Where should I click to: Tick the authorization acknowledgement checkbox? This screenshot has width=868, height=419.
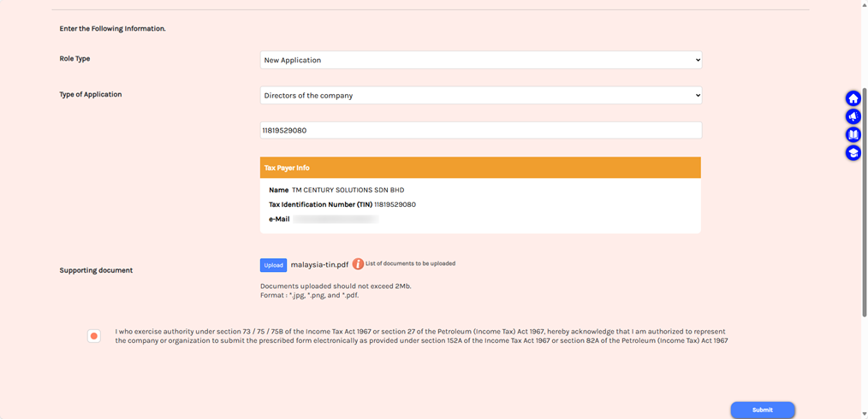pos(94,335)
